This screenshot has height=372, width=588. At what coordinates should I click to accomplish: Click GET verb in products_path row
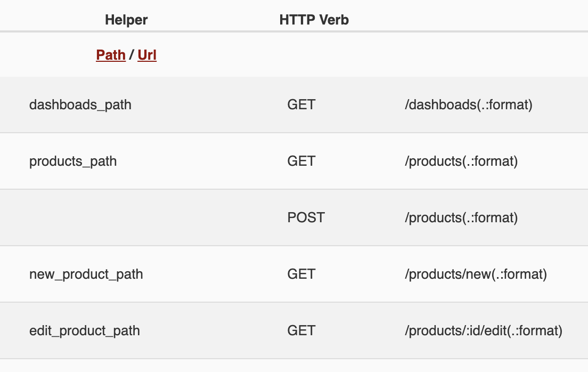pos(301,161)
